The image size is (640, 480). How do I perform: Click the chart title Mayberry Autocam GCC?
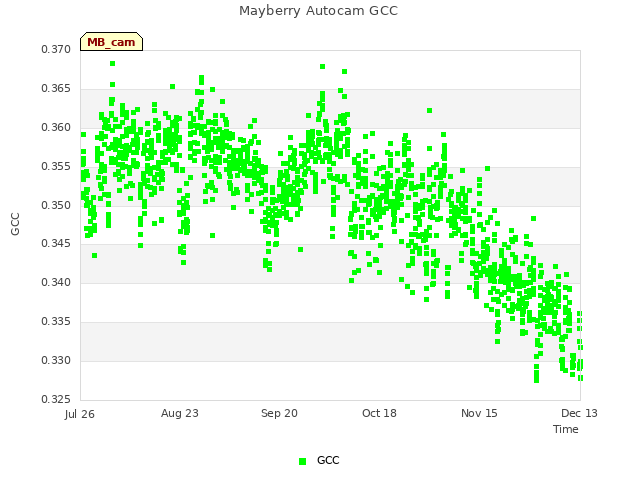[318, 11]
